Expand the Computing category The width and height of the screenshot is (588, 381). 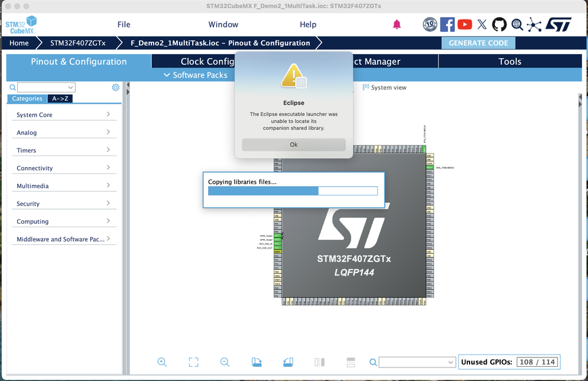64,221
